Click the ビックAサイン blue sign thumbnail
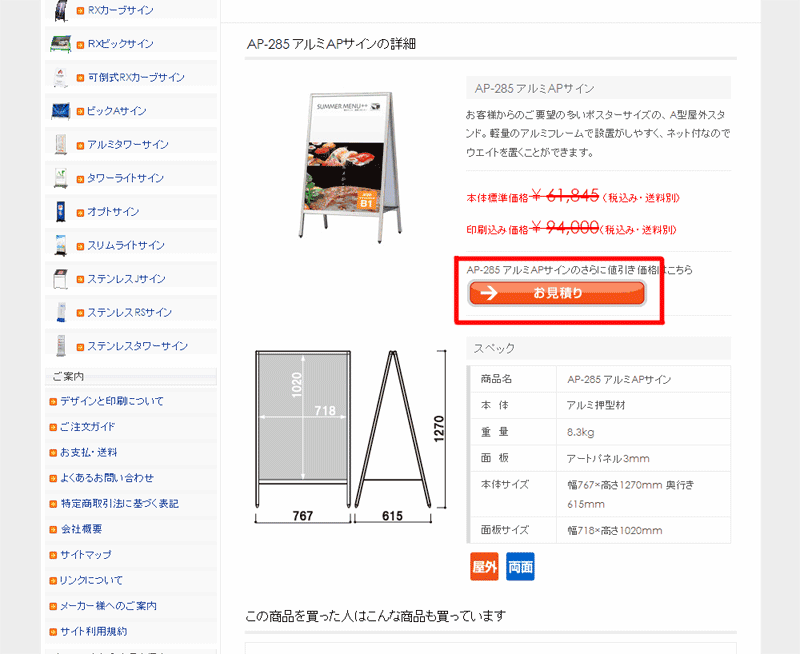The width and height of the screenshot is (800, 654). point(61,111)
